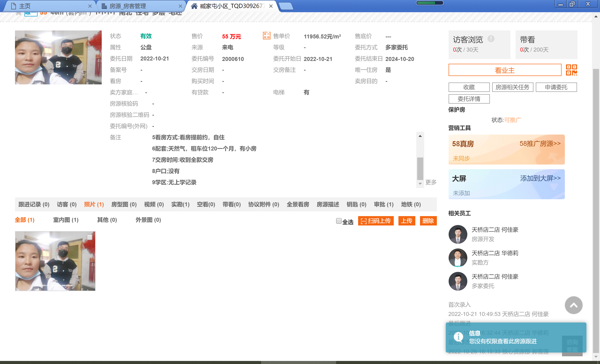Click the main page vertical scrollbar thumb
Viewport: 600px width, 364px height.
596,211
